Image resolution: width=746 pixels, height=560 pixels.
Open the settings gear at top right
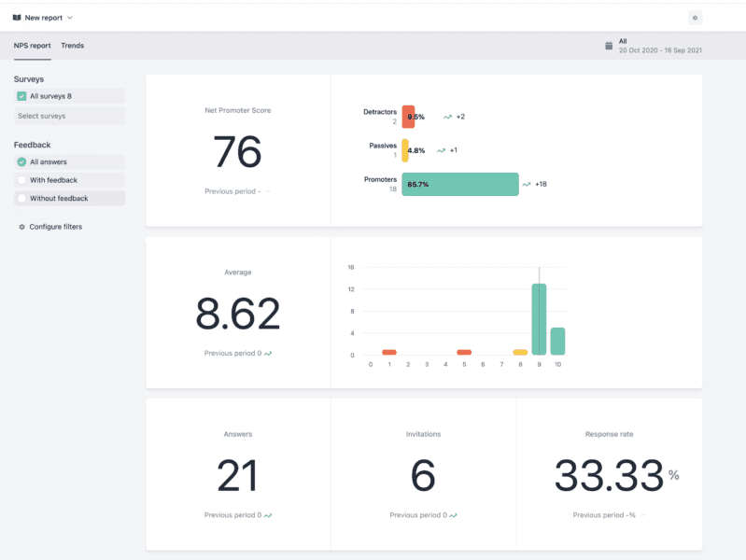click(x=694, y=18)
